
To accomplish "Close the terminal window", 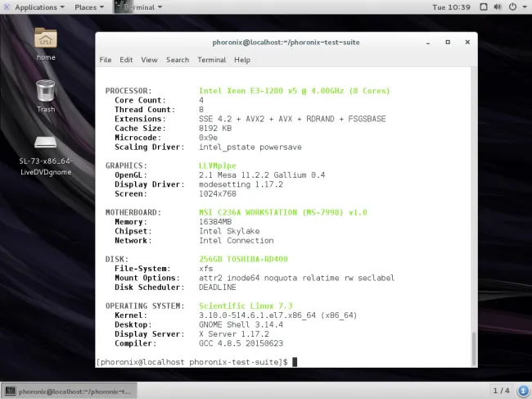I will point(467,42).
